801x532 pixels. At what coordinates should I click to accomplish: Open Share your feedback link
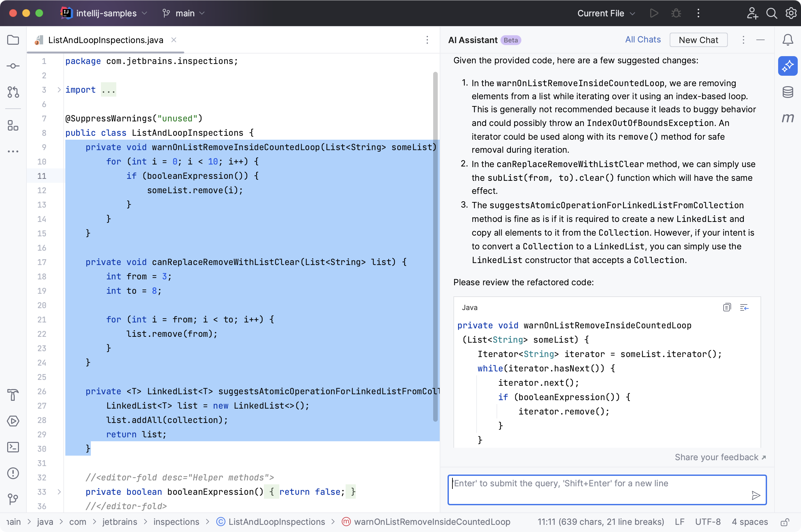coord(720,457)
